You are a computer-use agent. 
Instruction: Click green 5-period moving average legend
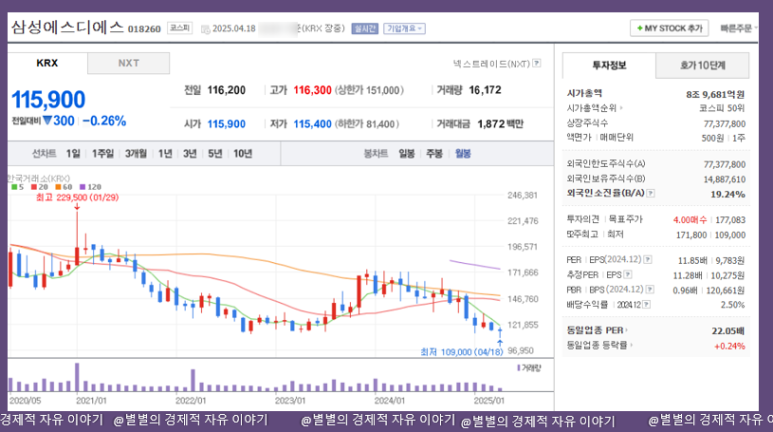tap(18, 187)
